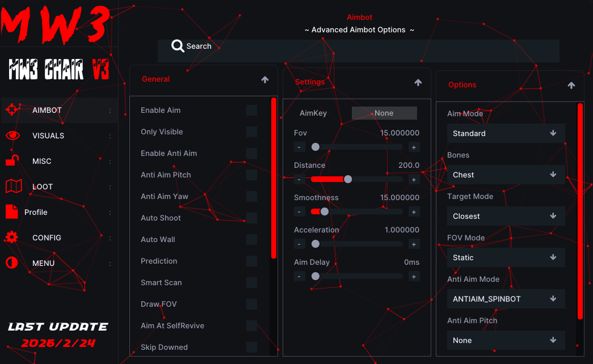
Task: Click the AIMBOT crosshair icon
Action: click(x=12, y=109)
